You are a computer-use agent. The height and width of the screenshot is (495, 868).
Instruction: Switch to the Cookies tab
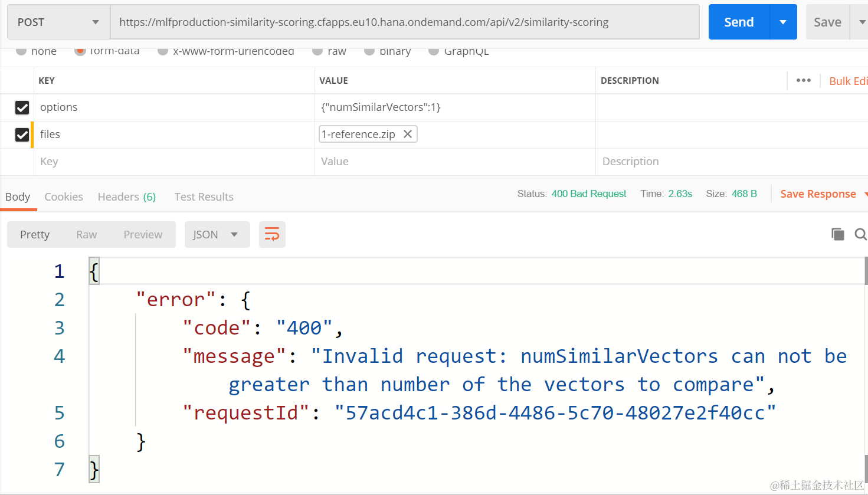pyautogui.click(x=64, y=196)
